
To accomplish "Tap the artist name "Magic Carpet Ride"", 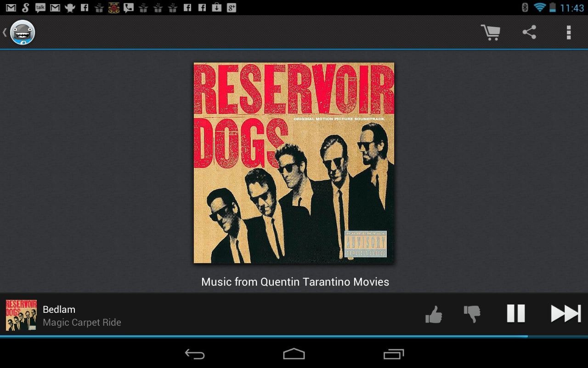I will 82,322.
